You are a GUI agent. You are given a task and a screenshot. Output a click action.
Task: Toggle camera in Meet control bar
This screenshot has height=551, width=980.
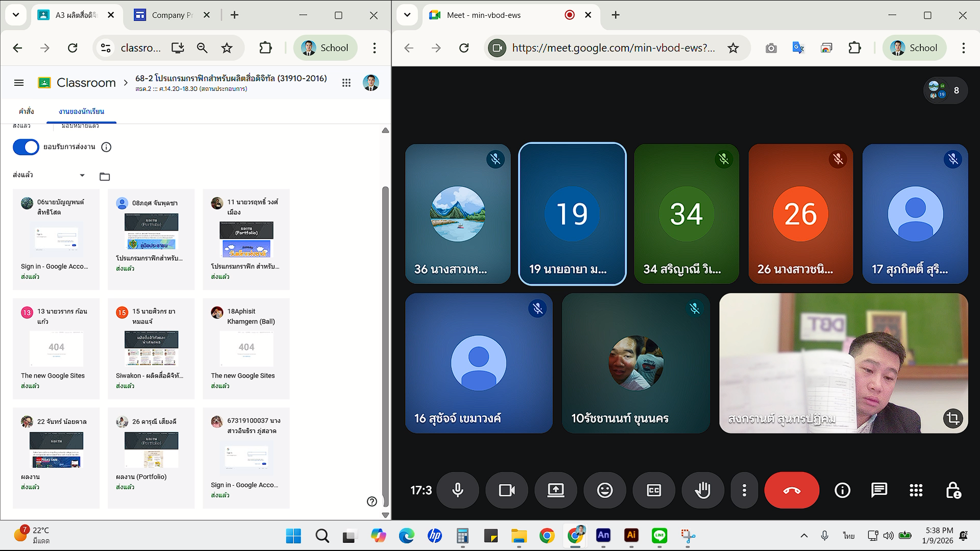tap(507, 490)
